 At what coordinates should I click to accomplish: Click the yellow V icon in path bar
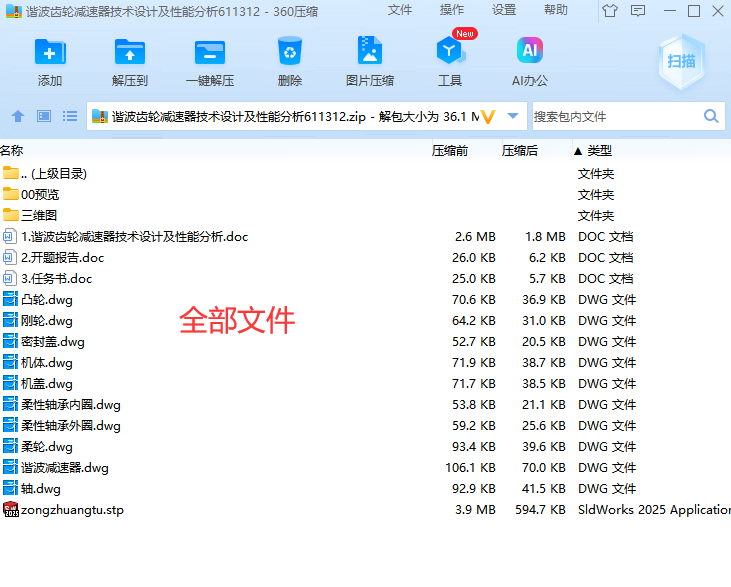(488, 116)
